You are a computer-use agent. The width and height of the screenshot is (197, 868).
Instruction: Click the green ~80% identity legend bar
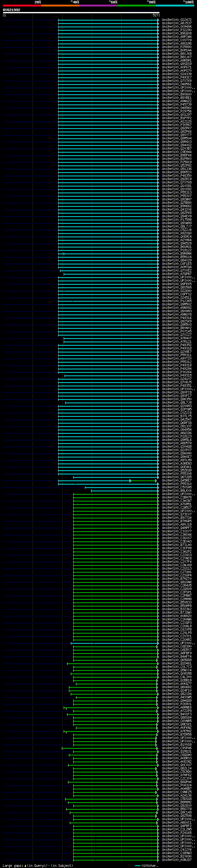click(x=137, y=6)
